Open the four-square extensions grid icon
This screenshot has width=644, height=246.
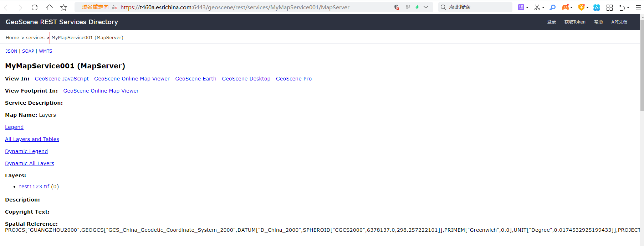coord(609,7)
